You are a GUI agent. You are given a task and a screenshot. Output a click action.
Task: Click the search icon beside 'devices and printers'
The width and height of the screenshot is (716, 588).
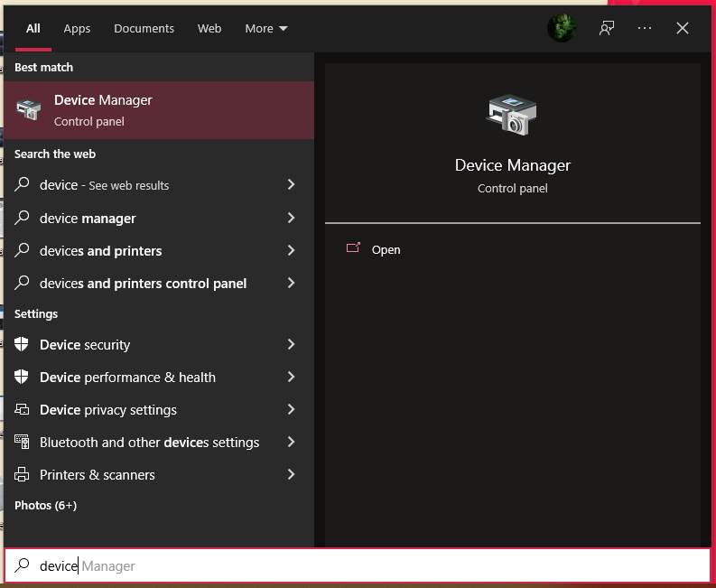(x=22, y=250)
